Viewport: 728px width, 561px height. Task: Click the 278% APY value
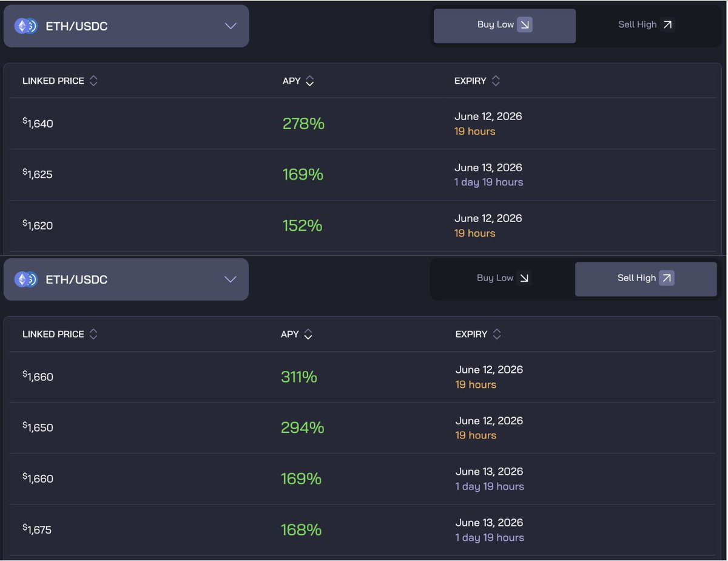pyautogui.click(x=303, y=124)
